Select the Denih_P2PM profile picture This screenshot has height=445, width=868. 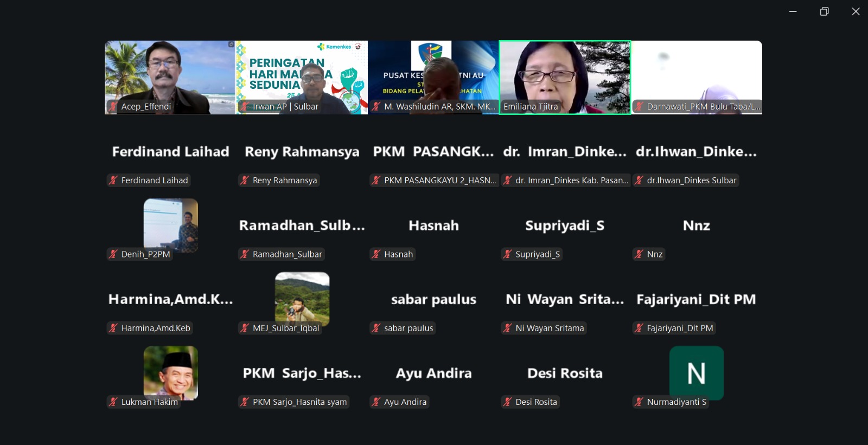point(170,224)
